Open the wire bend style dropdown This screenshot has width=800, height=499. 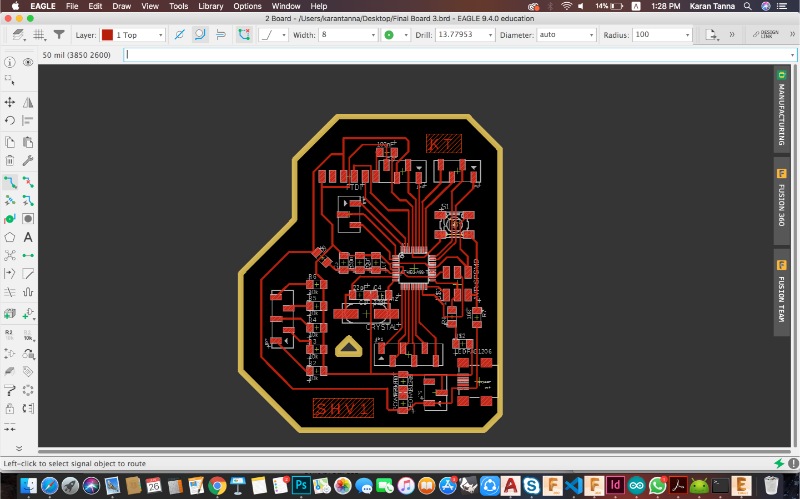(273, 35)
